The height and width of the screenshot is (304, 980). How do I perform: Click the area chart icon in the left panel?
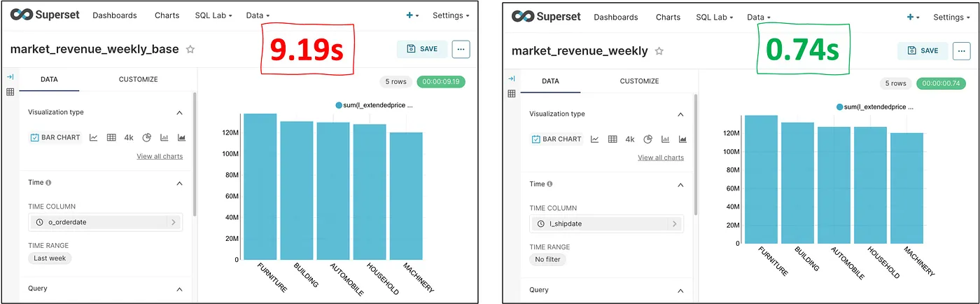[182, 137]
